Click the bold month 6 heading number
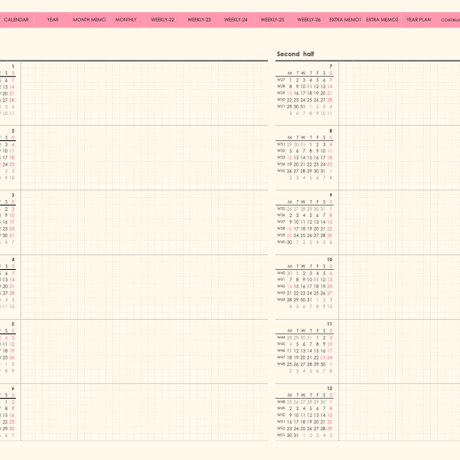This screenshot has width=460, height=460. pos(13,388)
